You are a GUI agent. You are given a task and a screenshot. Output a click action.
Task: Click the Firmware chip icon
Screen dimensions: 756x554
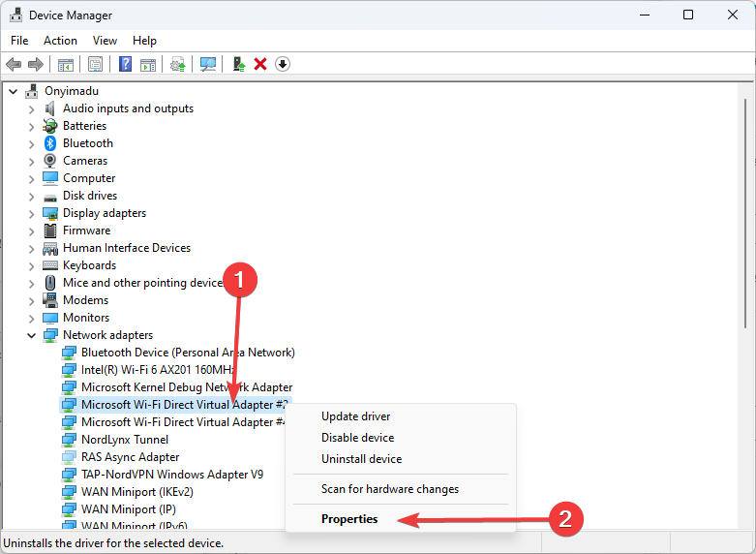coord(50,231)
